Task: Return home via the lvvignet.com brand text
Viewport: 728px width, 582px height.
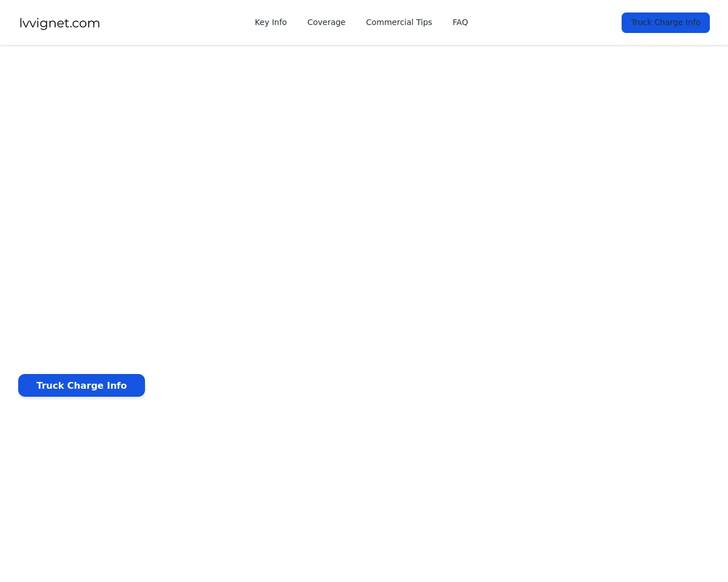Action: click(x=60, y=23)
